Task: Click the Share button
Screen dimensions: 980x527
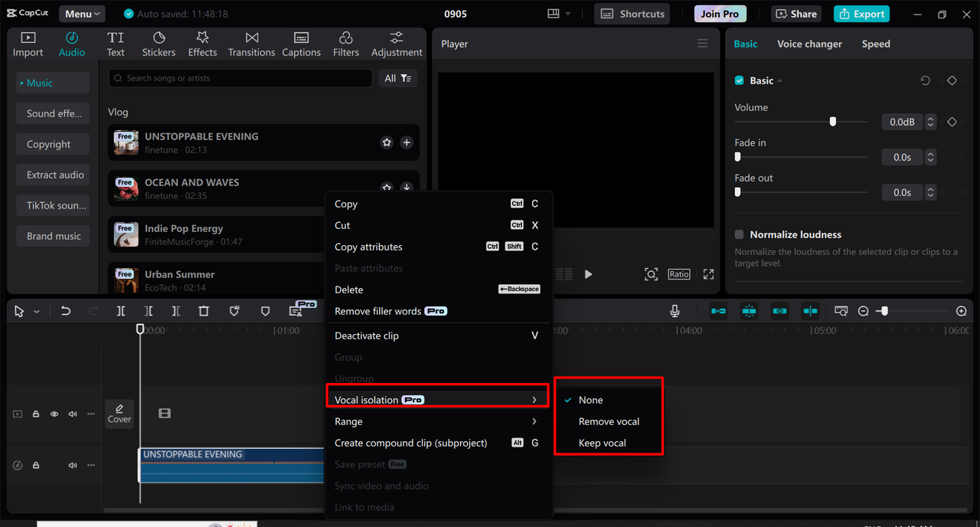Action: (798, 14)
